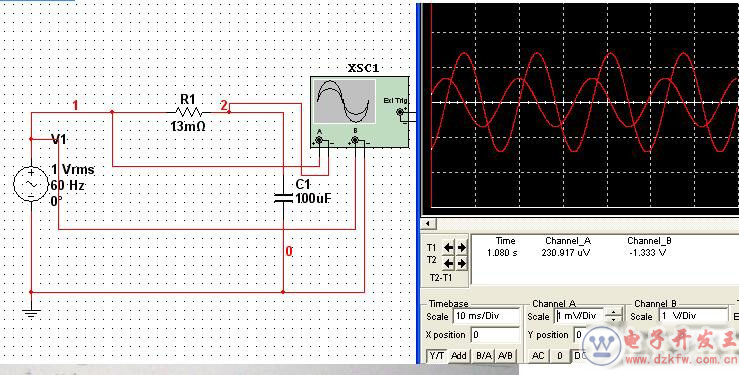Viewport: 739px width, 375px height.
Task: Click the V1 AC voltage source symbol
Action: 31,184
